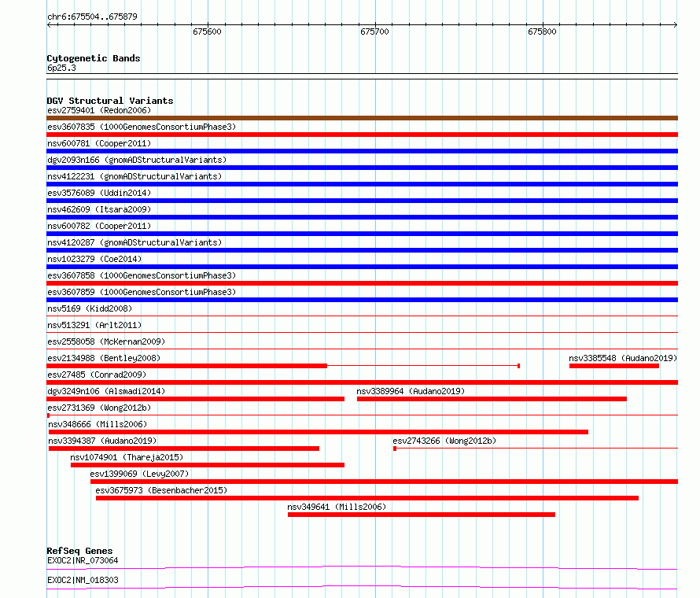Open nsv4120287 (gnomADStructuralVariants) label
700x598 pixels.
point(134,242)
